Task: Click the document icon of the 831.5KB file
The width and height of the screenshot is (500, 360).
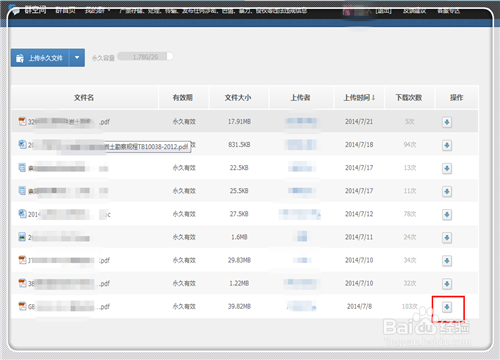Action: pos(22,144)
